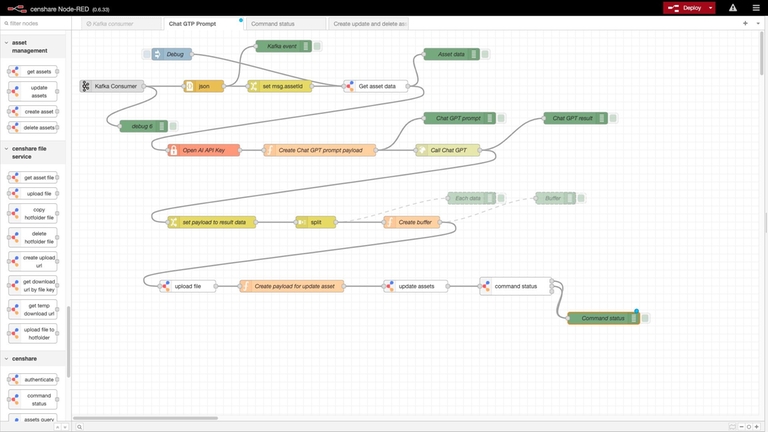Click the update assets node icon in flow
This screenshot has height=432, width=768.
(x=389, y=286)
